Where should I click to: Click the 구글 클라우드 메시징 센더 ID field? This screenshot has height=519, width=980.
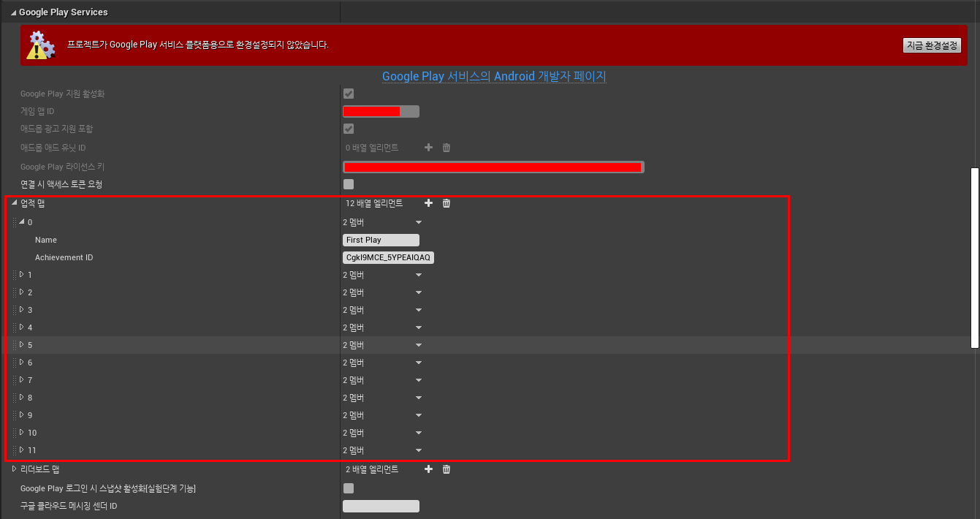pos(381,506)
